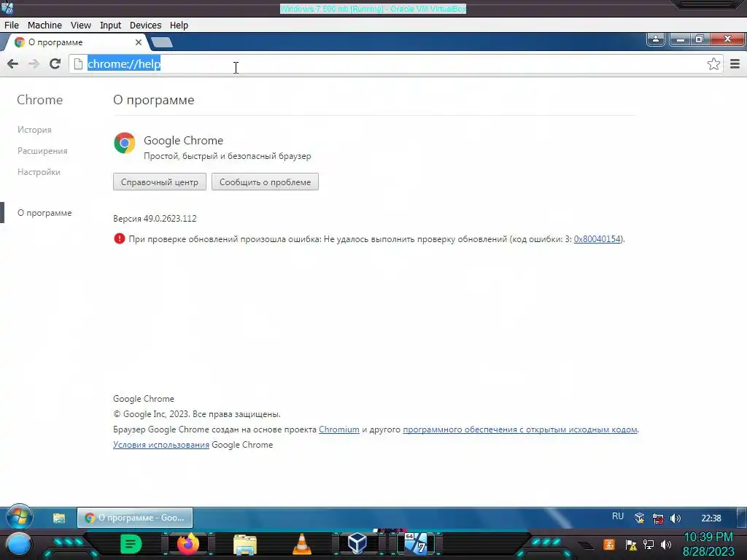Click the host network tray icon

click(649, 544)
